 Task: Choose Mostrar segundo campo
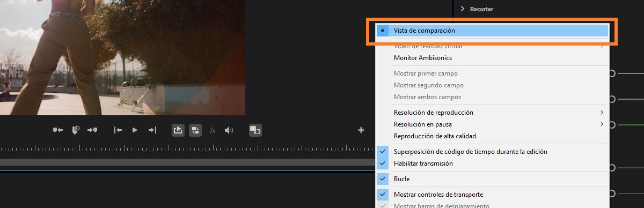tap(492, 85)
